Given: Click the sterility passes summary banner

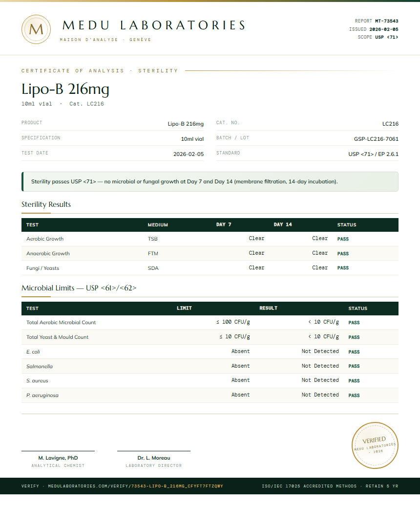Looking at the screenshot, I should pos(210,181).
